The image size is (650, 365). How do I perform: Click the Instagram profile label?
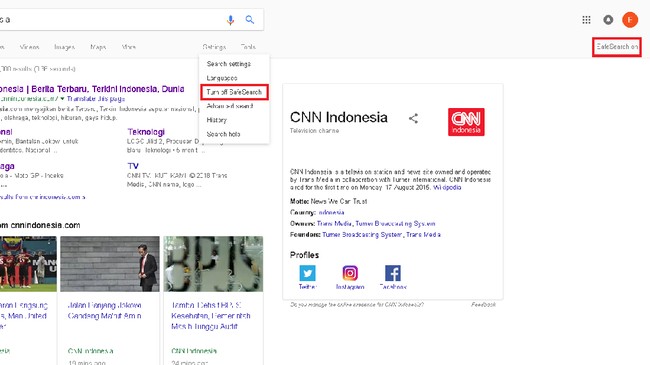tap(350, 287)
